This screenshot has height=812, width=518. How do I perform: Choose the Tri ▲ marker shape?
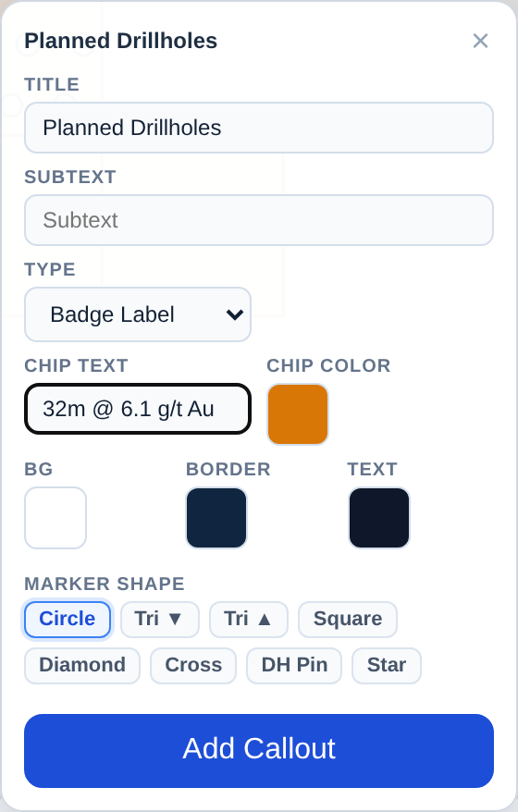pos(249,620)
